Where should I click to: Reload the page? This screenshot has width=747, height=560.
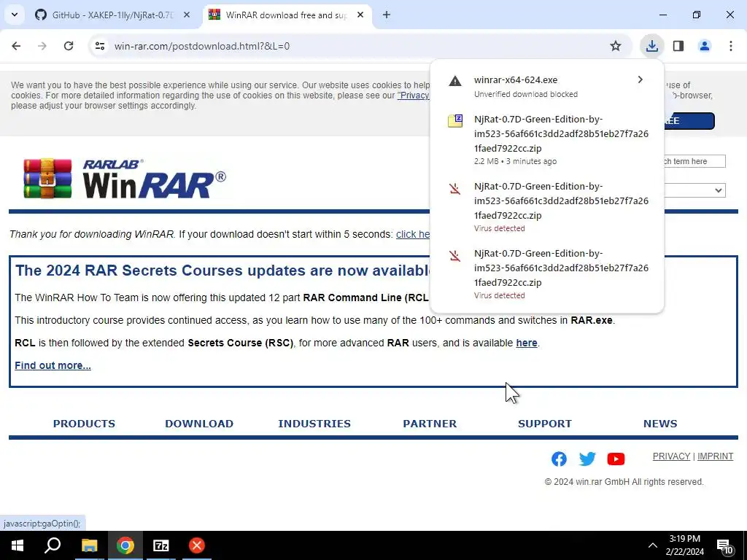pyautogui.click(x=69, y=46)
